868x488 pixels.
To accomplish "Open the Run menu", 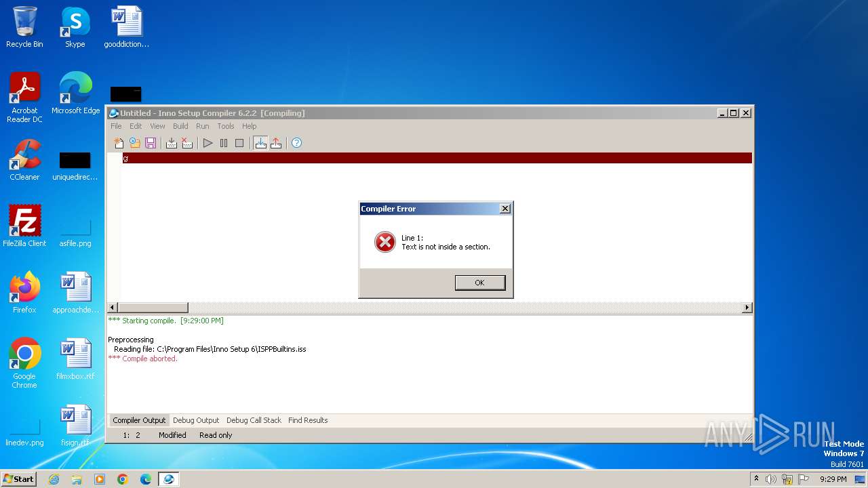I will point(202,126).
